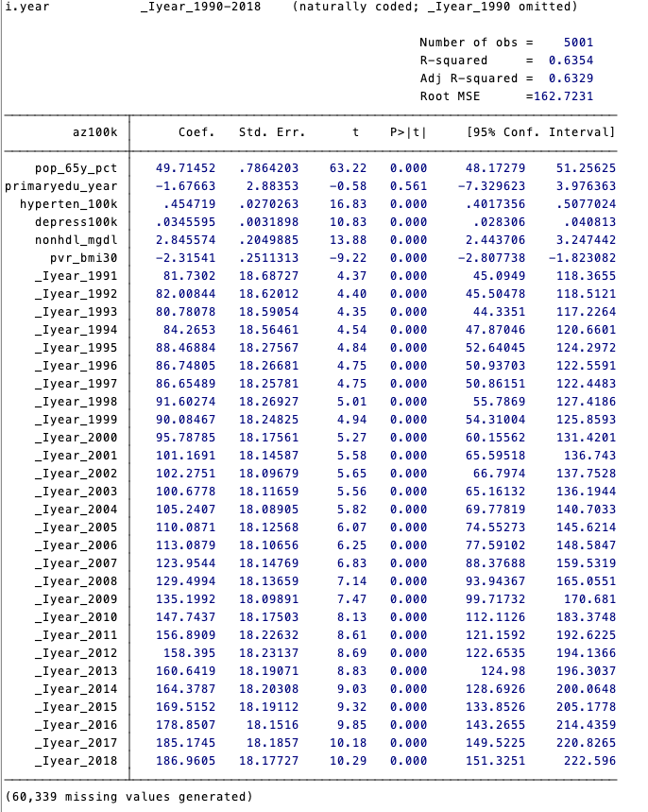
Task: Click the Adj R-squared value 0.6329
Action: click(574, 78)
